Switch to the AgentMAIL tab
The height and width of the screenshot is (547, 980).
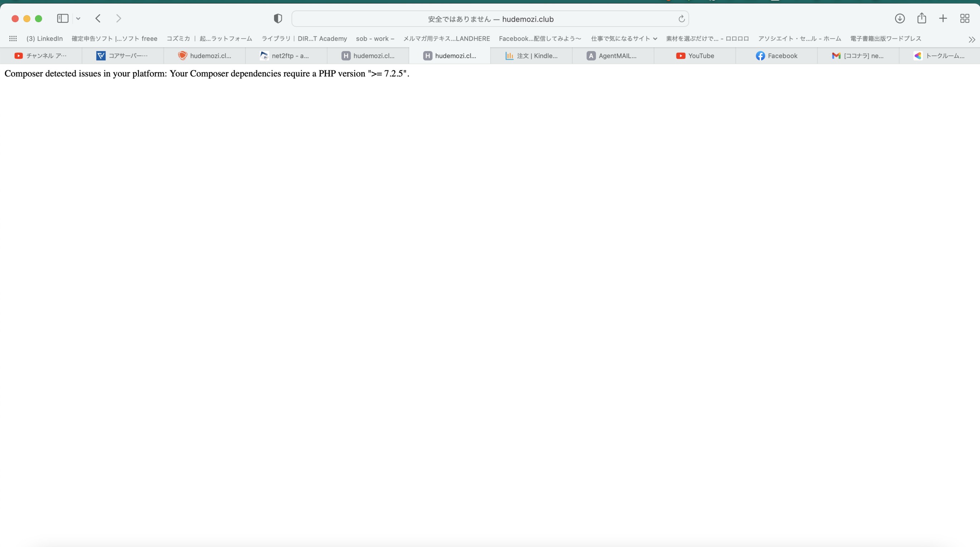(x=613, y=55)
